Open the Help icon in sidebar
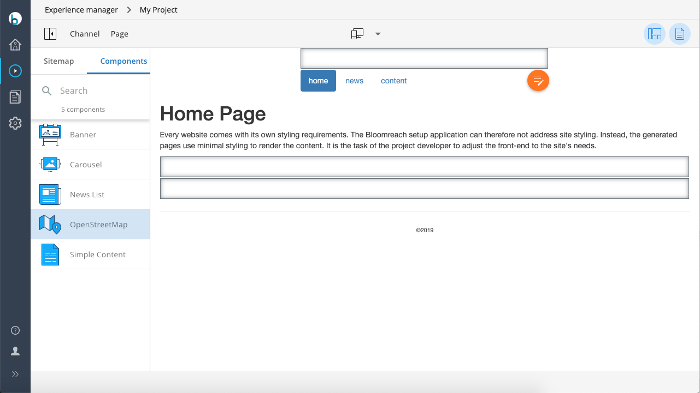The width and height of the screenshot is (700, 393). (15, 330)
